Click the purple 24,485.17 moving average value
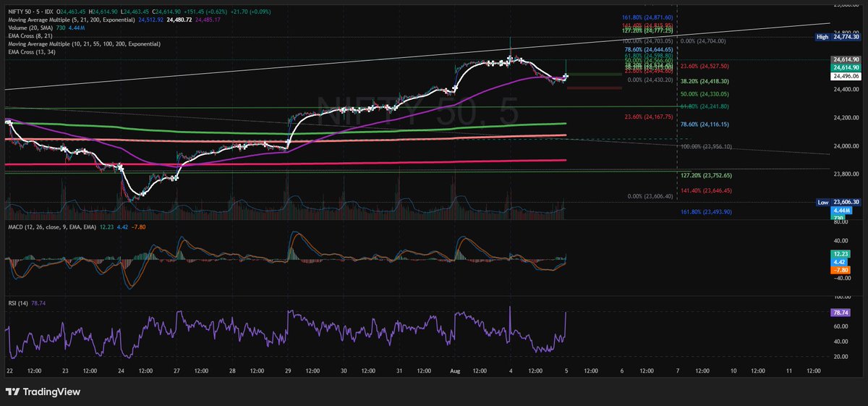The width and height of the screenshot is (868, 406). [x=208, y=20]
